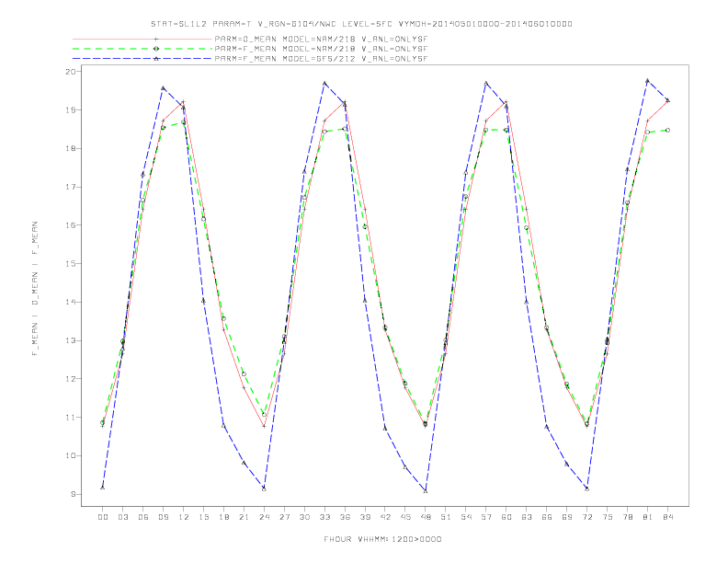728x563 pixels.
Task: Click y-axis tick label 10
Action: pyautogui.click(x=71, y=455)
